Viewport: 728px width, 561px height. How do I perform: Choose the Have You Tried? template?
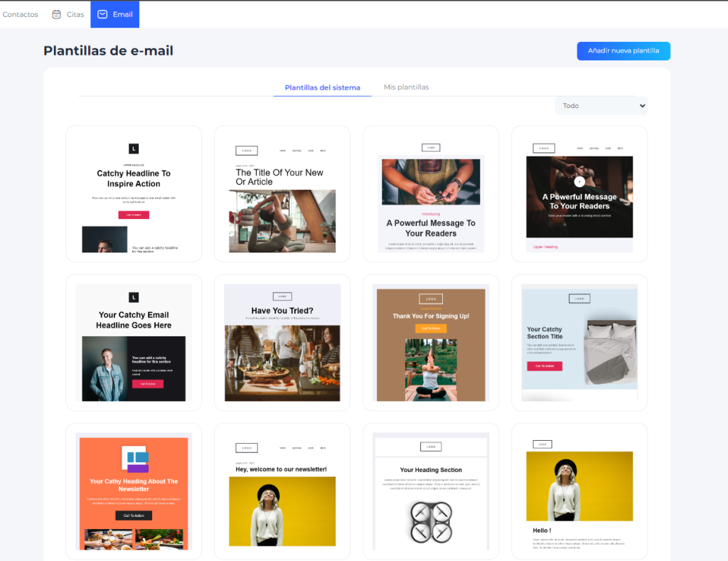(282, 342)
